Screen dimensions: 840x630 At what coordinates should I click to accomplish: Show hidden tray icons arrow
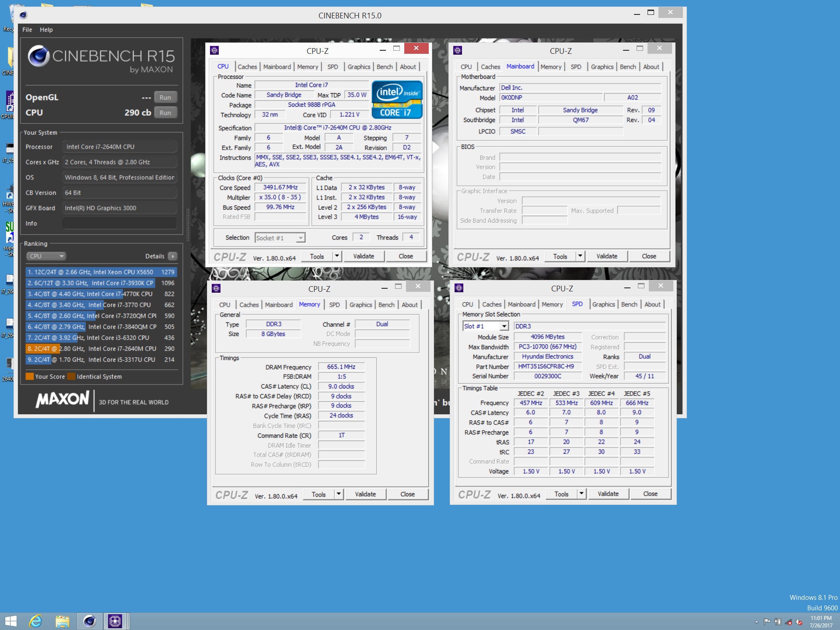tap(756, 622)
